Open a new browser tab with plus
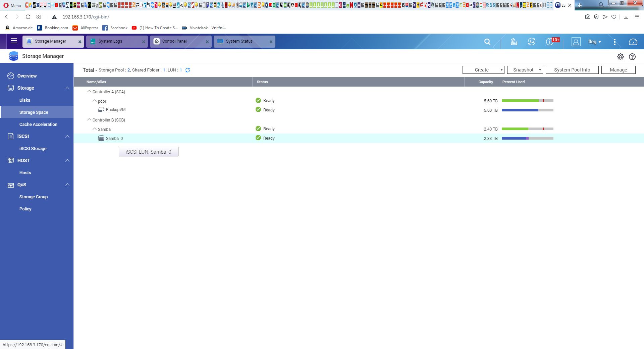Viewport: 644px width, 349px height. (580, 5)
